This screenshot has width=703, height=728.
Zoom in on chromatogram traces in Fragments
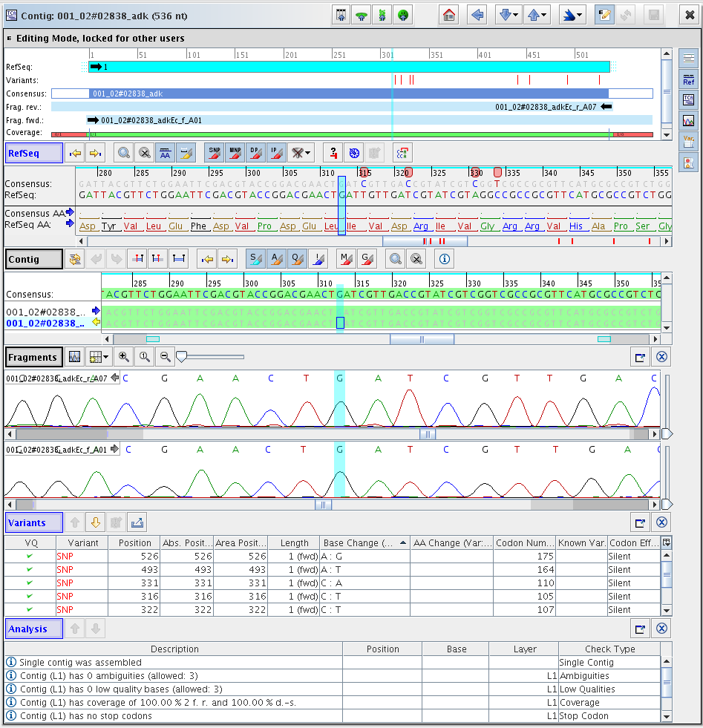[124, 357]
